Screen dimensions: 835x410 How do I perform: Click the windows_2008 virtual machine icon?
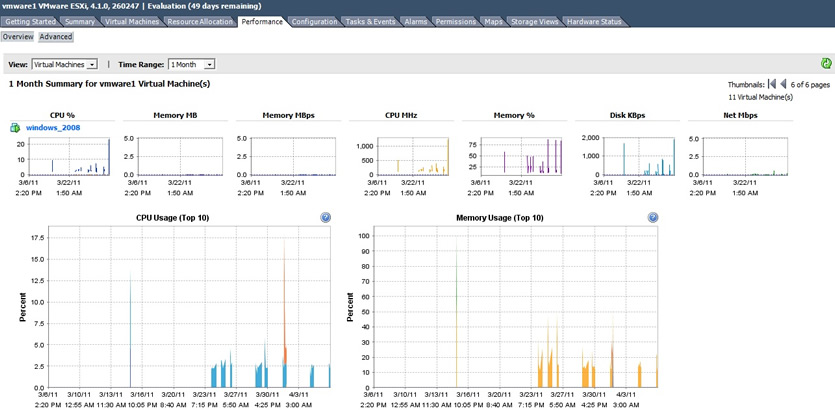click(15, 128)
